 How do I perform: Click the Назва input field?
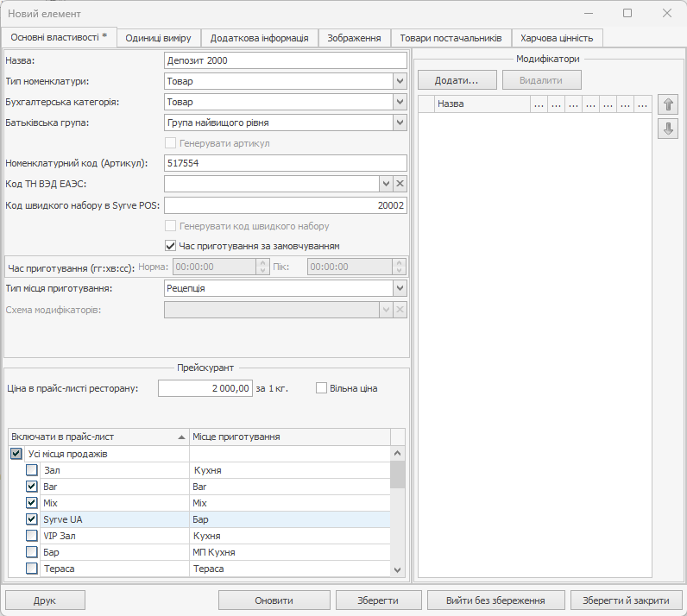(285, 60)
